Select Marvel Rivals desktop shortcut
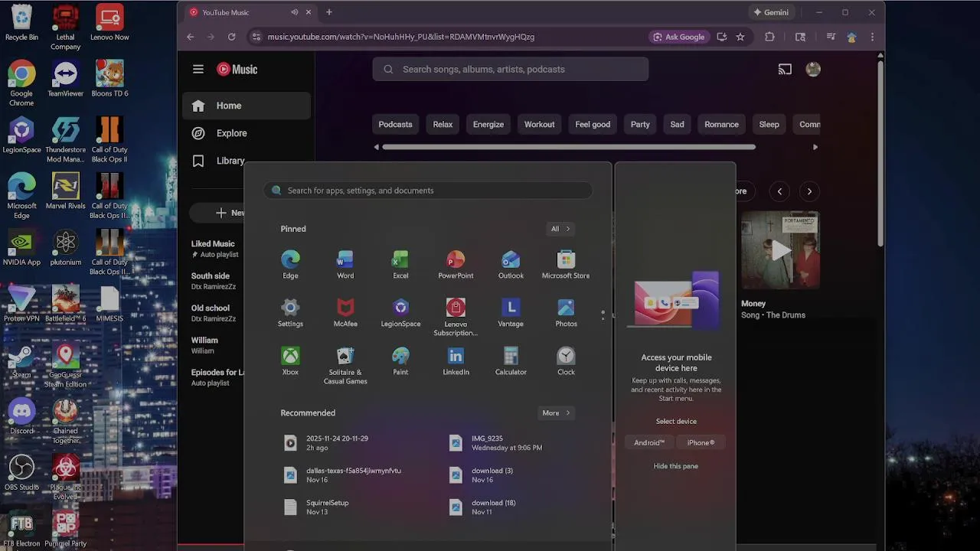The height and width of the screenshot is (551, 980). pyautogui.click(x=66, y=191)
